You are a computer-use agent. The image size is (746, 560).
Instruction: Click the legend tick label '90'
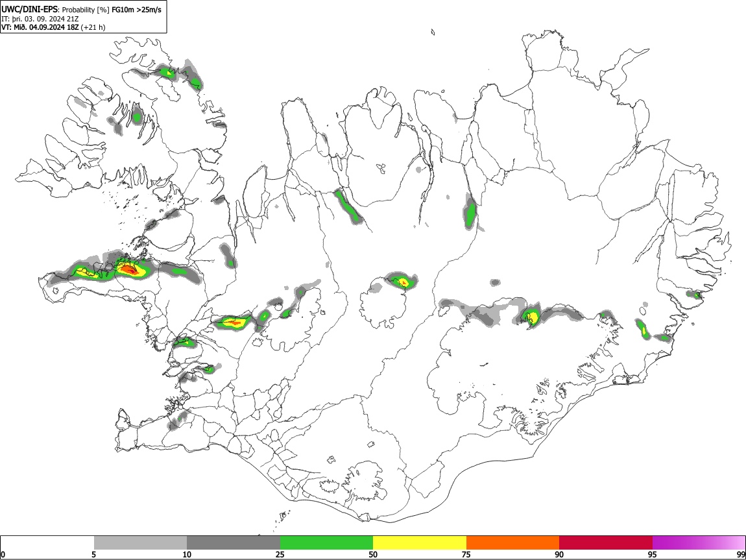pyautogui.click(x=559, y=554)
